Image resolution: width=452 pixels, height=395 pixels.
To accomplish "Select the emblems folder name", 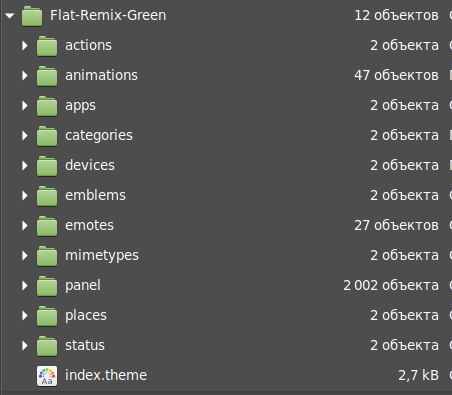I will (95, 195).
